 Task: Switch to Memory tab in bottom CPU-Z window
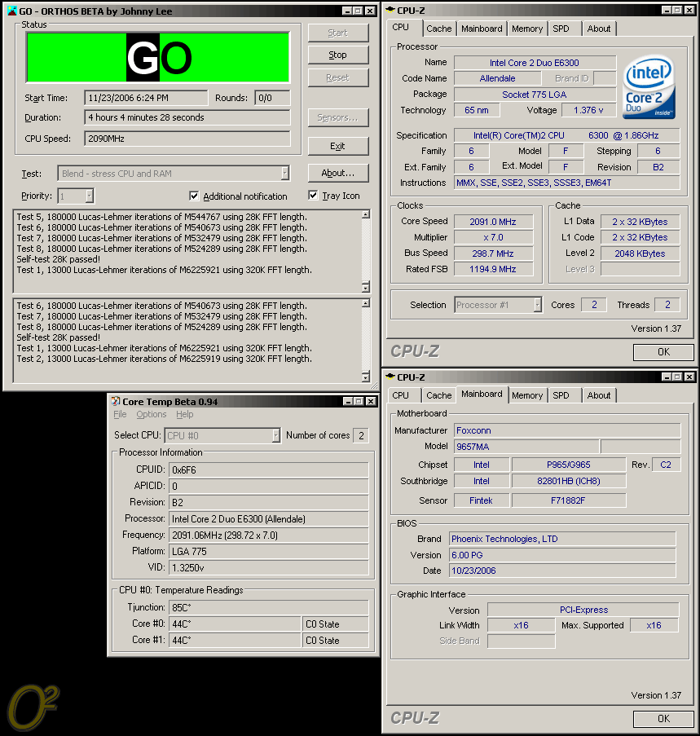coord(527,395)
